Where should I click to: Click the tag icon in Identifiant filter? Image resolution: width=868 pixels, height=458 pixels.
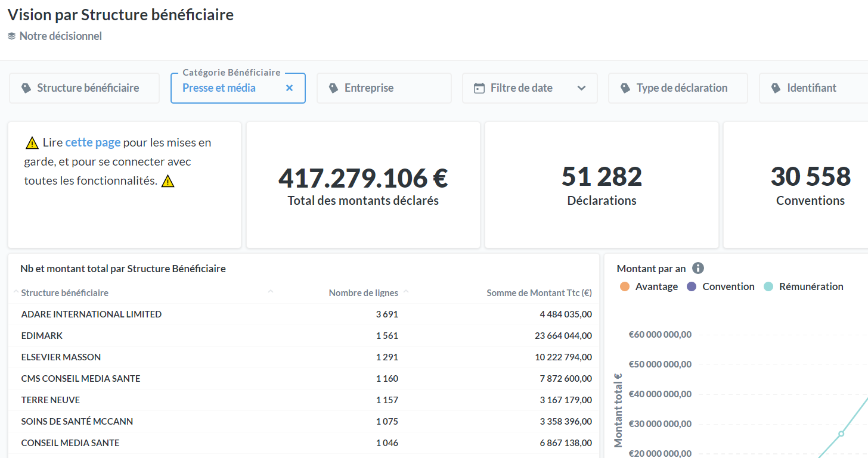(776, 88)
